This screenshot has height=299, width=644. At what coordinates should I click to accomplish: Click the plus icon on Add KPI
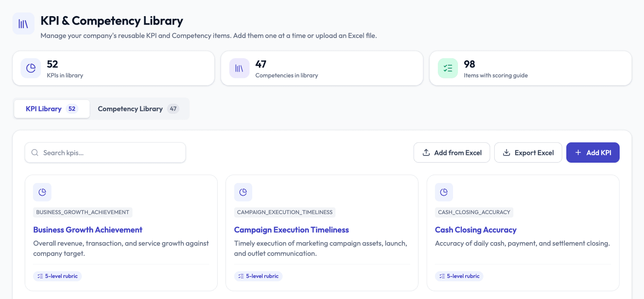[578, 153]
